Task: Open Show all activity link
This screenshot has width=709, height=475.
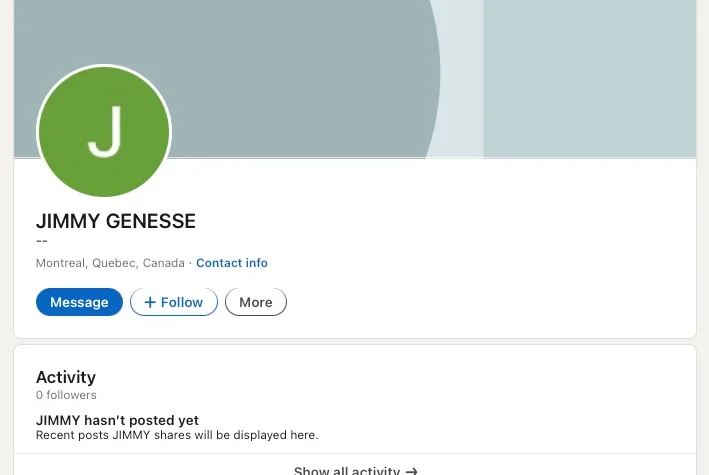Action: pos(355,470)
